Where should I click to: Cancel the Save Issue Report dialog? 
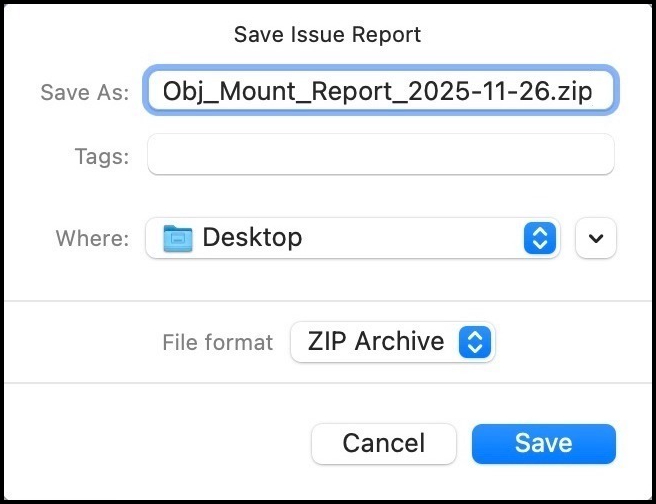tap(383, 443)
